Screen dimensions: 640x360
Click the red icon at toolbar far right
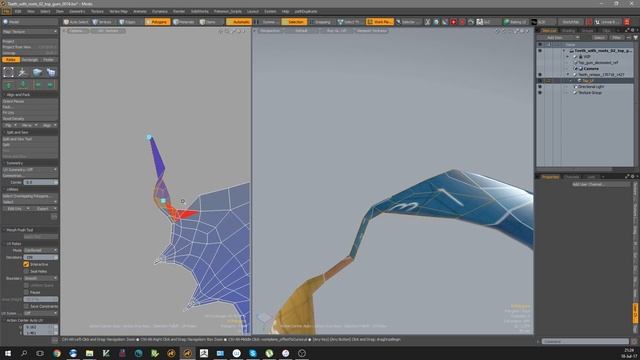[627, 22]
